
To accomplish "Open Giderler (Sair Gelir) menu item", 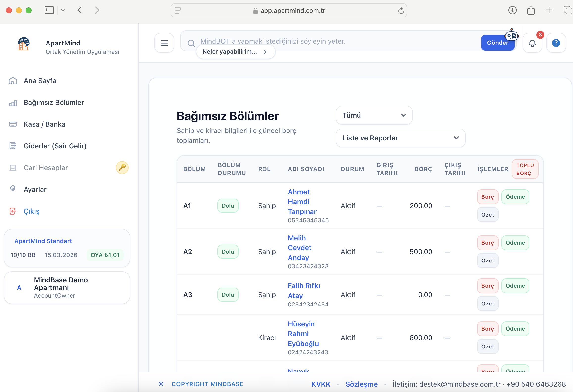I will 55,146.
